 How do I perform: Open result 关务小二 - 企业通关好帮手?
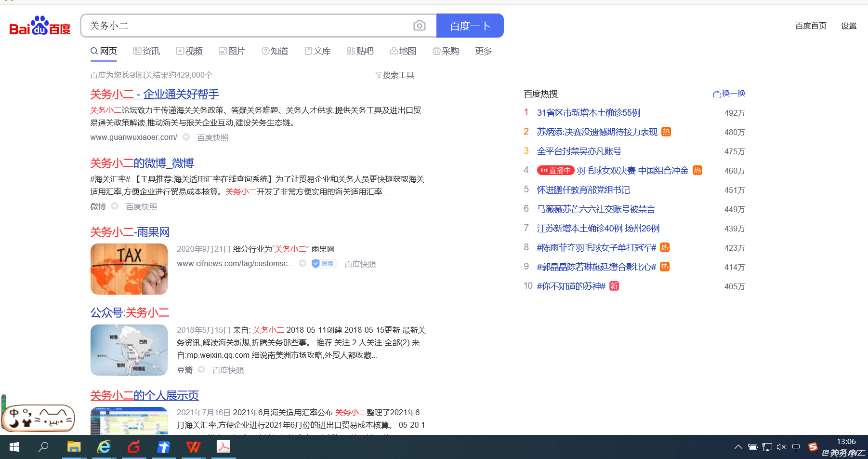pyautogui.click(x=155, y=94)
